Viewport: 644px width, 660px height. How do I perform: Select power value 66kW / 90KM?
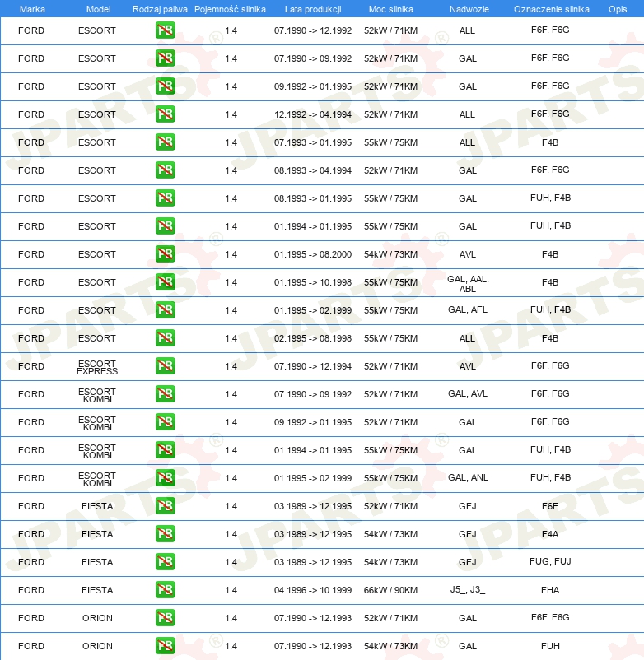pyautogui.click(x=391, y=590)
